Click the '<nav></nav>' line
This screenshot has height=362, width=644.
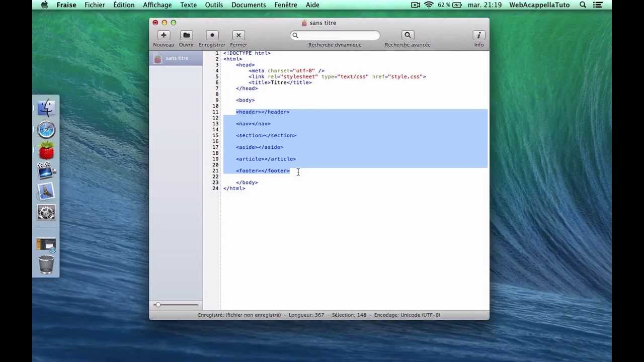pos(253,124)
